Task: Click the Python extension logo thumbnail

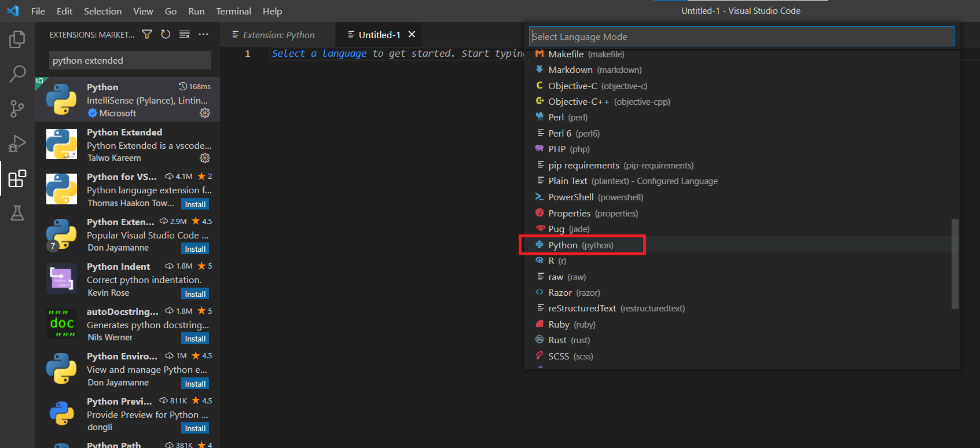Action: (61, 99)
